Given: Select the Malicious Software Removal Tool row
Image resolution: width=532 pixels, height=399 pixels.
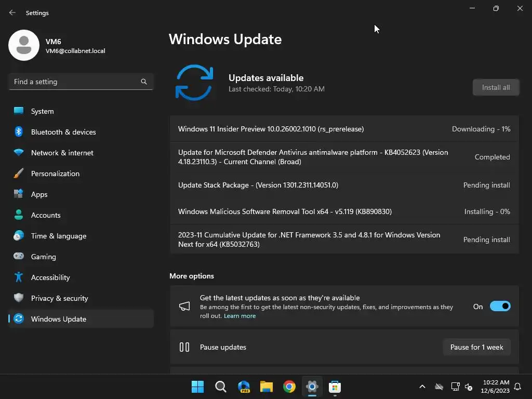Looking at the screenshot, I should pos(344,211).
